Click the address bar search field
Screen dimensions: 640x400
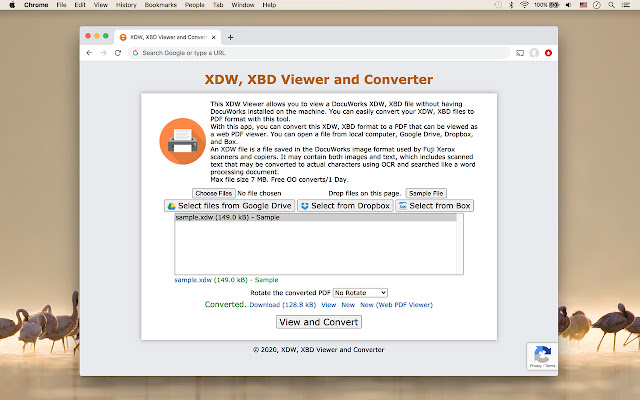pos(318,53)
